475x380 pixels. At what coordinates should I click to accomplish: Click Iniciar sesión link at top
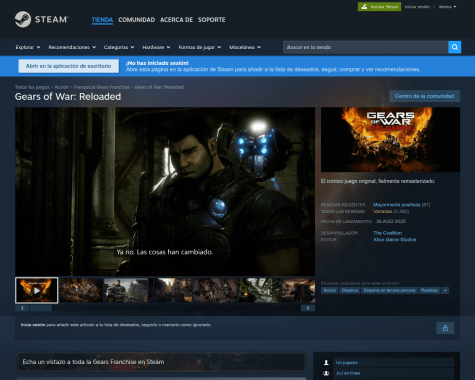pyautogui.click(x=417, y=7)
